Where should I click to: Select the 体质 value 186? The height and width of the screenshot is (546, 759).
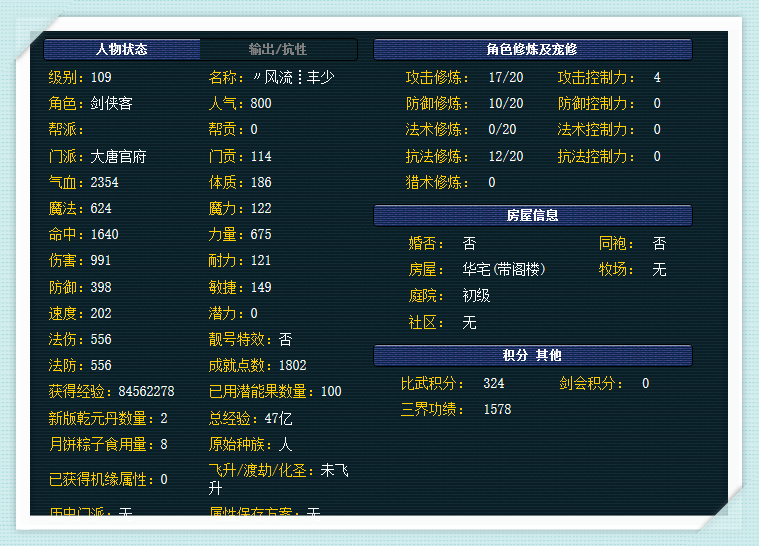261,182
